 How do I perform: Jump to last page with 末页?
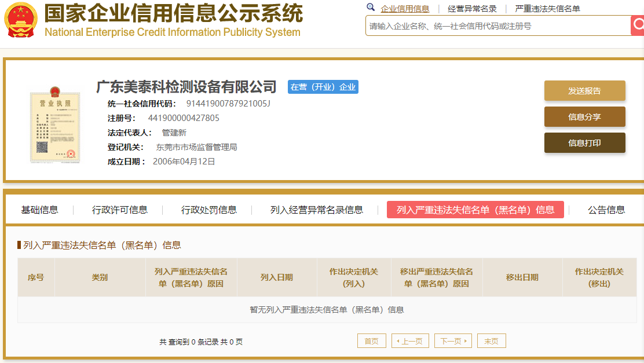click(x=491, y=341)
